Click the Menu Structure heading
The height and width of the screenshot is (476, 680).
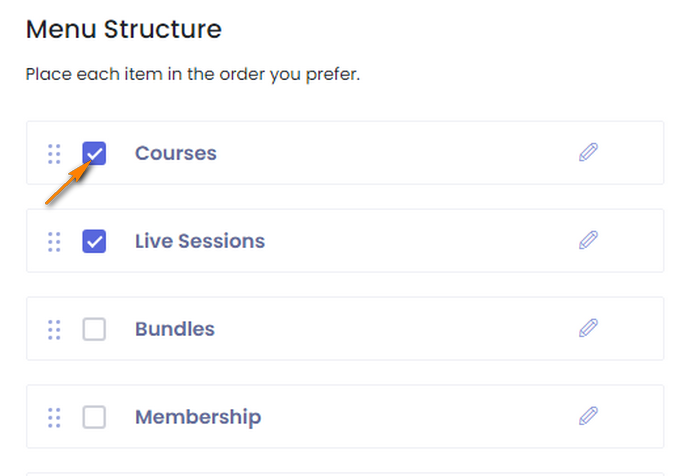124,29
